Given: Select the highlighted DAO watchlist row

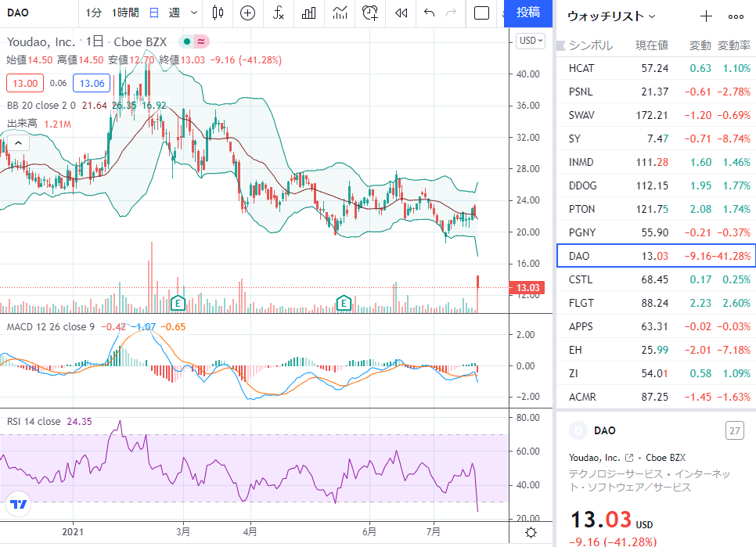Looking at the screenshot, I should [x=656, y=256].
